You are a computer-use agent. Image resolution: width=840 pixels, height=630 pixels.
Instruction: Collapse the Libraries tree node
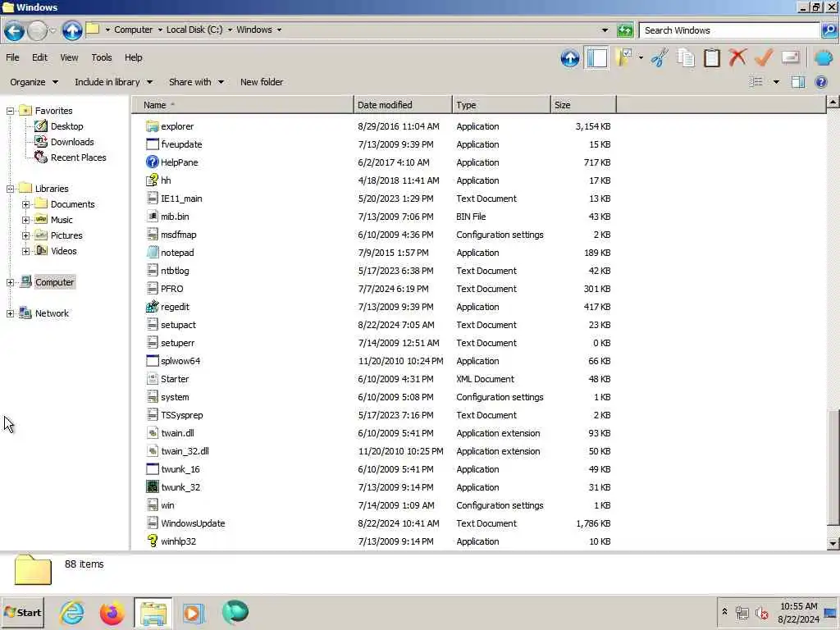point(10,189)
